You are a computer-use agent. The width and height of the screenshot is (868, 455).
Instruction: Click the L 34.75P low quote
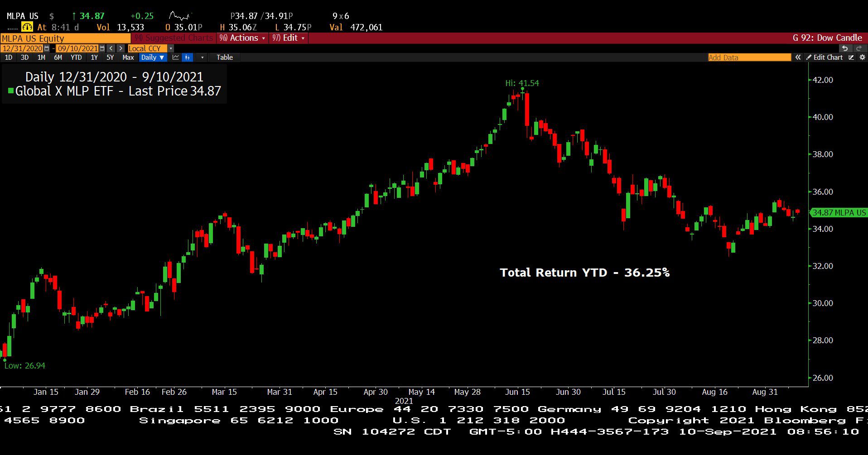(x=293, y=27)
